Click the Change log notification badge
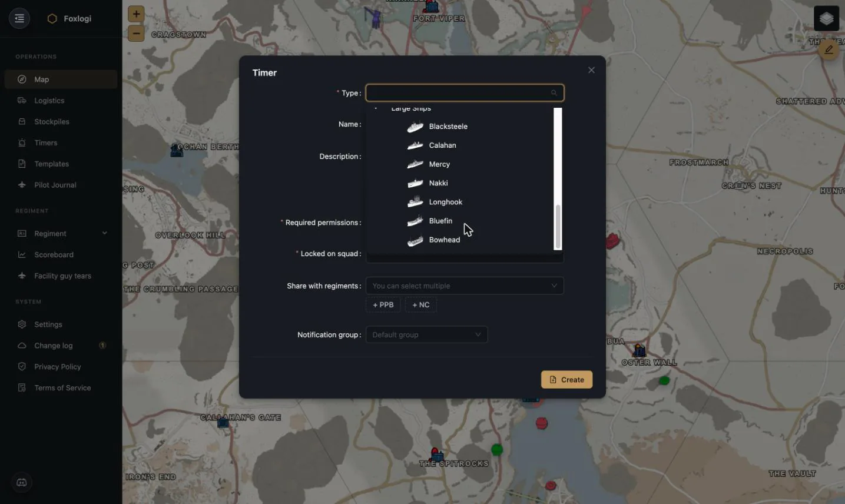Viewport: 845px width, 504px height. 102,346
